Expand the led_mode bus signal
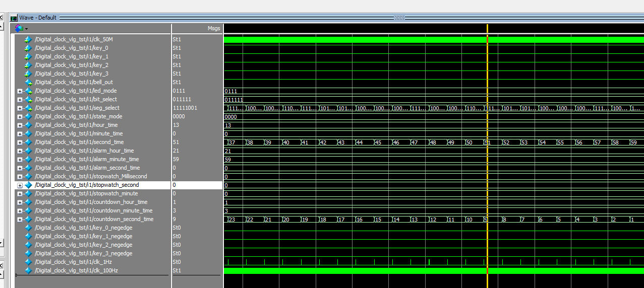Image resolution: width=644 pixels, height=288 pixels. point(20,91)
